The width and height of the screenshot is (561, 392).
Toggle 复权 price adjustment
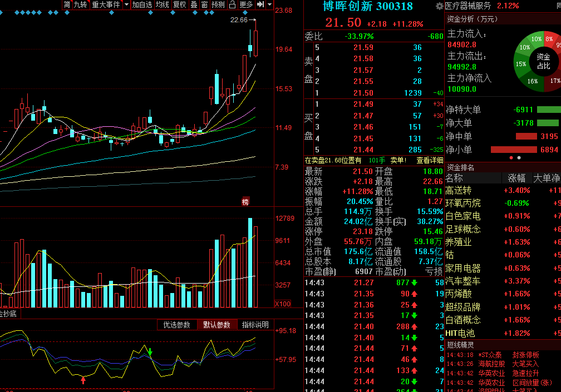point(180,4)
